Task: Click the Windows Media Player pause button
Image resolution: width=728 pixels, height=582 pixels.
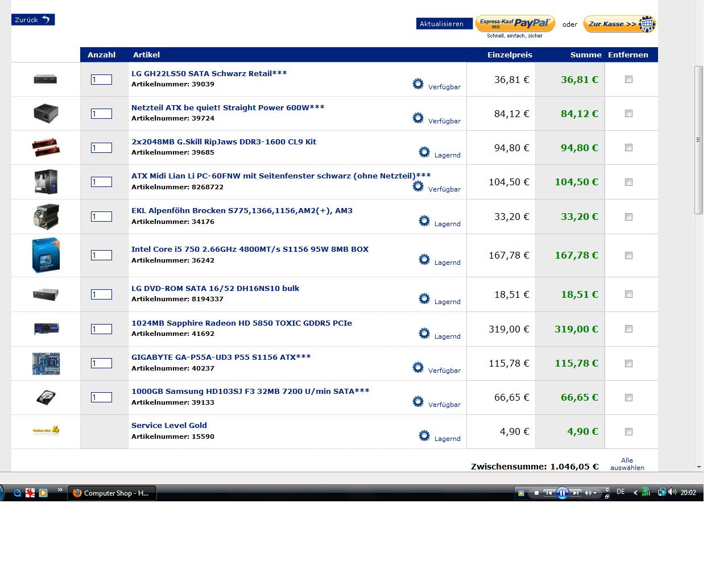Action: click(562, 493)
